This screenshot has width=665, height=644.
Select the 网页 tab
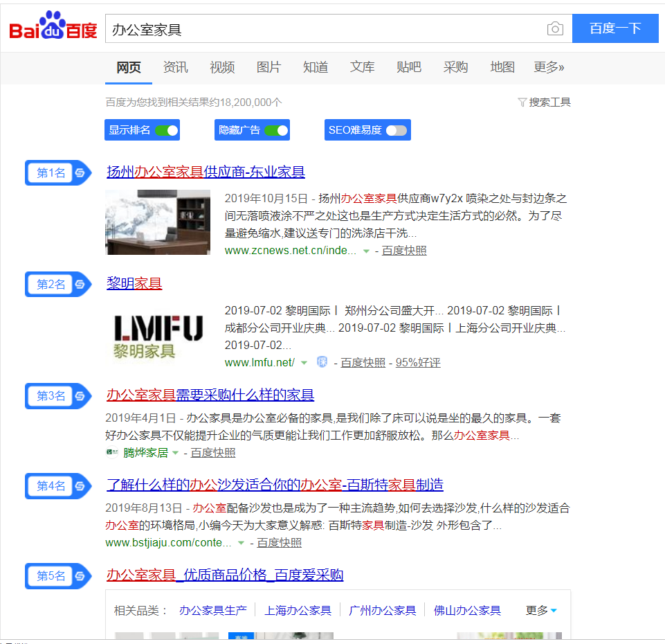pyautogui.click(x=129, y=67)
